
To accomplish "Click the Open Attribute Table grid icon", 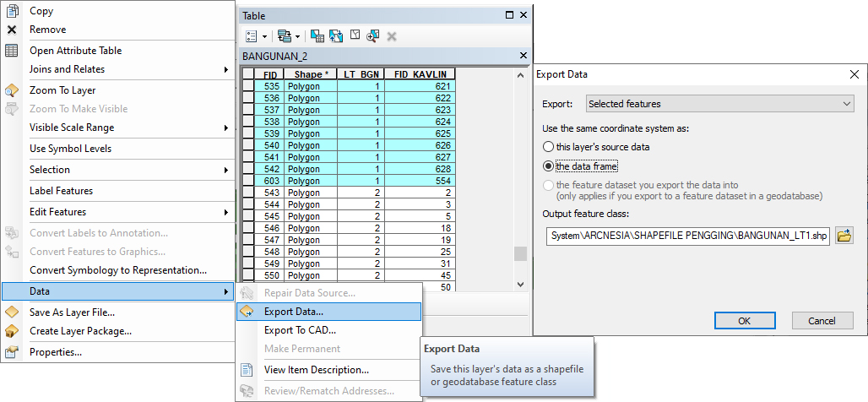I will [12, 51].
